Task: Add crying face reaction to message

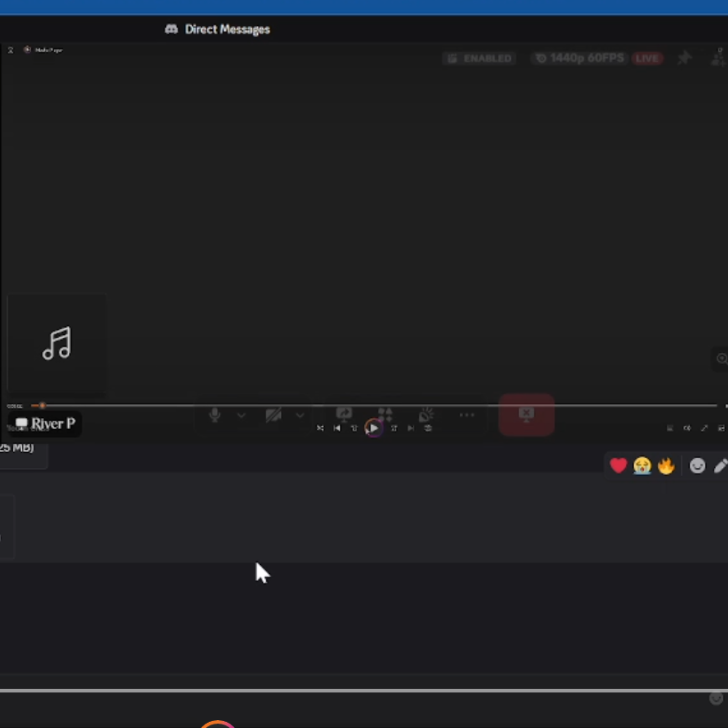Action: click(642, 466)
